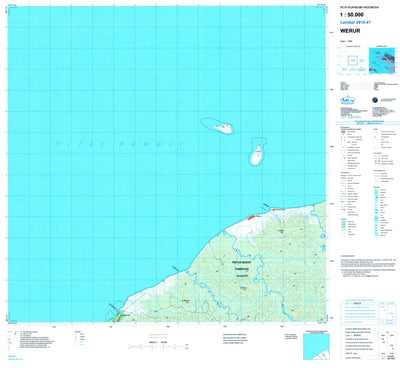This screenshot has width=400, height=368.
Task: Click the oval reef island in the sea
Action: (217, 126)
